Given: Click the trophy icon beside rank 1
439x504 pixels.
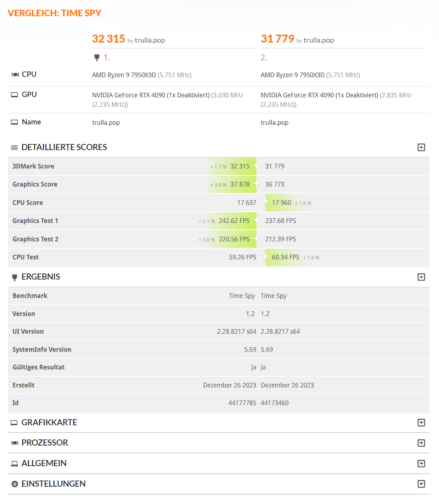Looking at the screenshot, I should (97, 57).
